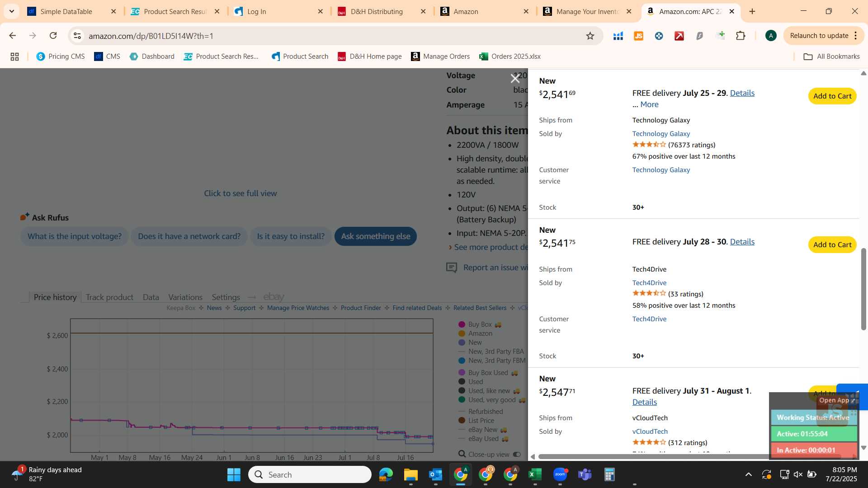Screen dimensions: 868x488
Task: Open Keepa Data tab
Action: coord(151,297)
